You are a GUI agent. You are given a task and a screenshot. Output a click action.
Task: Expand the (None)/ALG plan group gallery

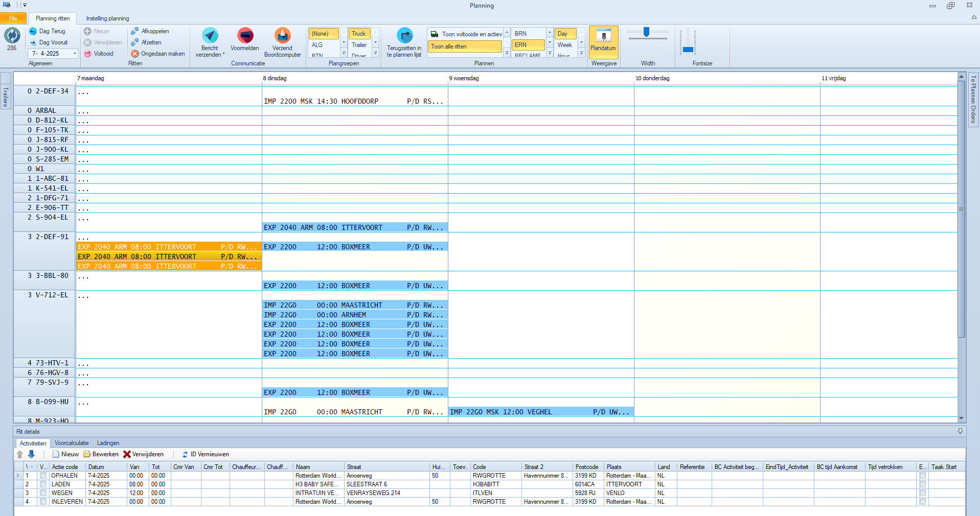coord(344,53)
